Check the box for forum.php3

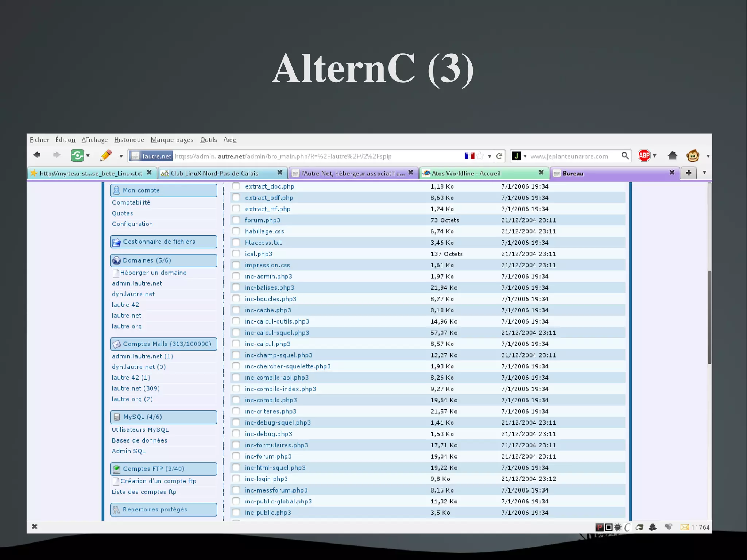tap(236, 220)
